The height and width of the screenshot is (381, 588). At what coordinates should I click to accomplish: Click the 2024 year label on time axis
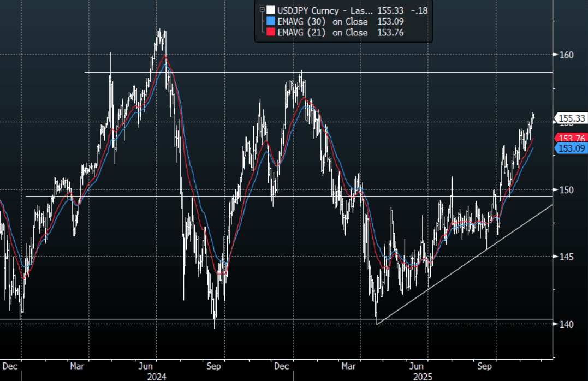tap(157, 376)
